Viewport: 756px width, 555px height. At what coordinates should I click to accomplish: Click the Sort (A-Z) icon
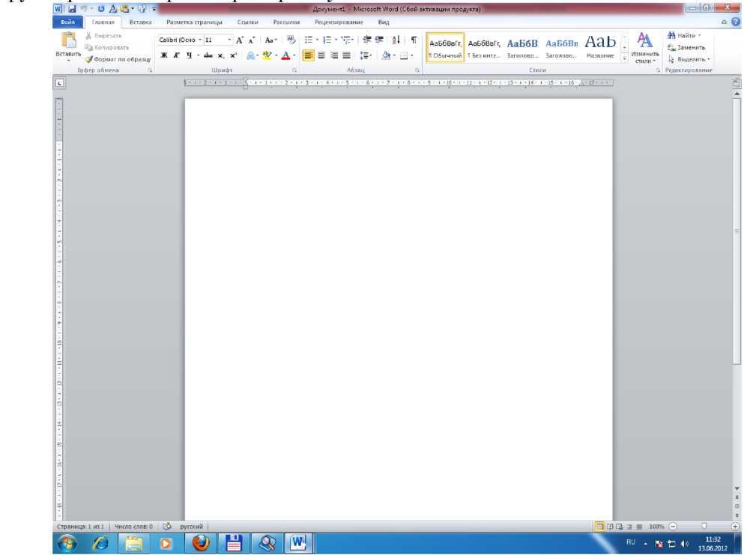(396, 40)
